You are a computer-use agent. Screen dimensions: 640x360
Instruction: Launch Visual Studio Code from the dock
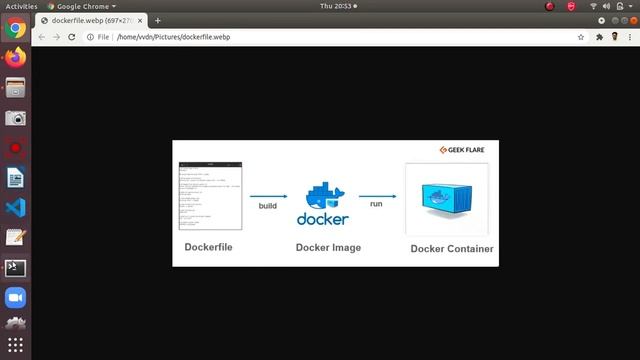[16, 208]
